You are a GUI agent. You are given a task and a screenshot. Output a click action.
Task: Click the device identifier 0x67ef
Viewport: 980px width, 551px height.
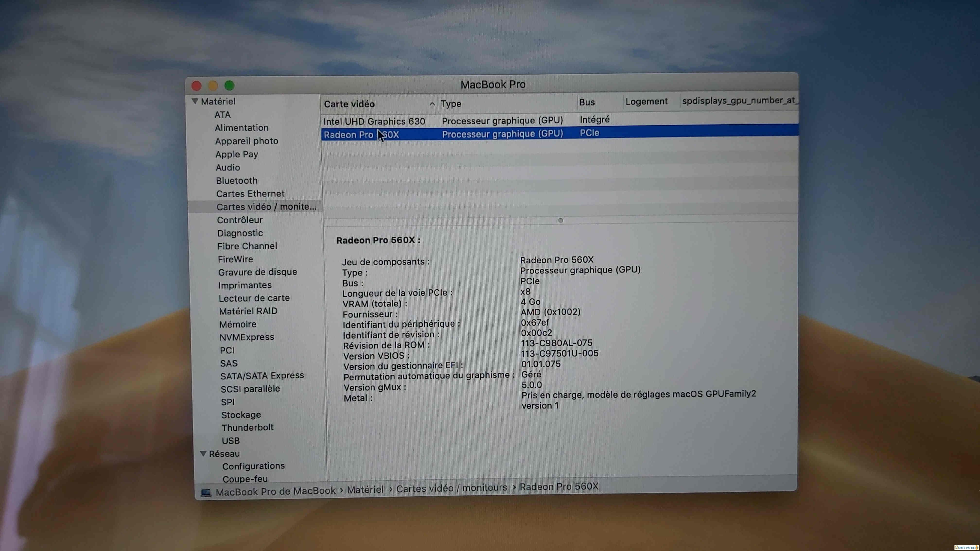tap(534, 322)
